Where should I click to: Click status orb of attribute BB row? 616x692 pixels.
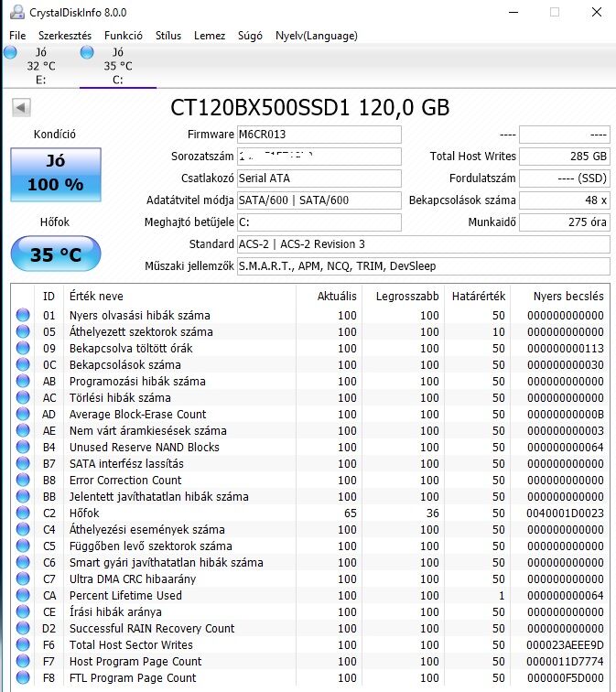click(23, 496)
